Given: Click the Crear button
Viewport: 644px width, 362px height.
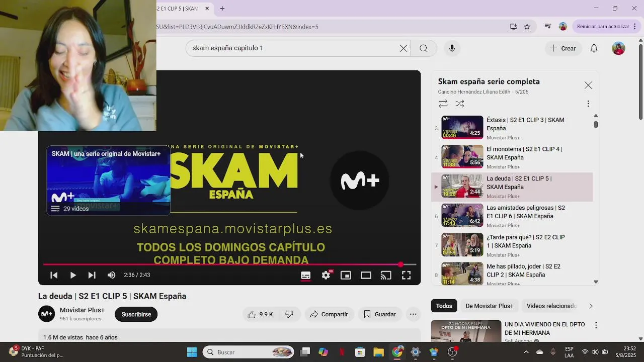Looking at the screenshot, I should click(563, 48).
